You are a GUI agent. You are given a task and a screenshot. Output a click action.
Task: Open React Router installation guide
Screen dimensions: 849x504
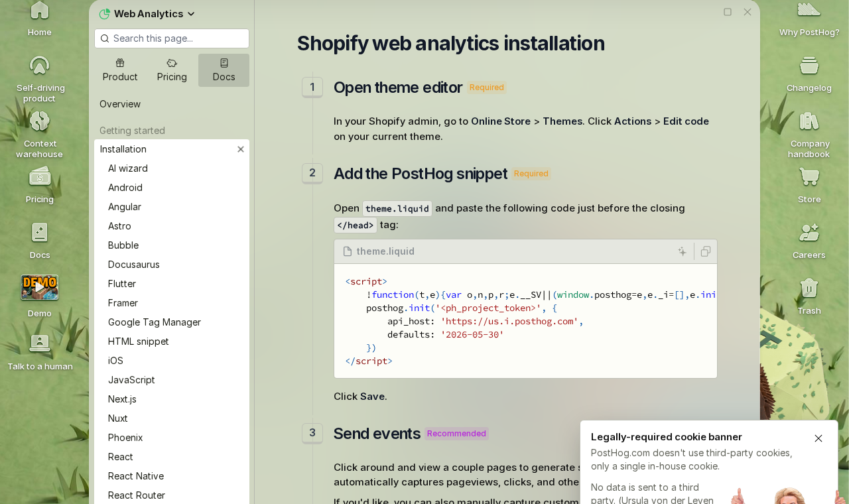click(137, 495)
